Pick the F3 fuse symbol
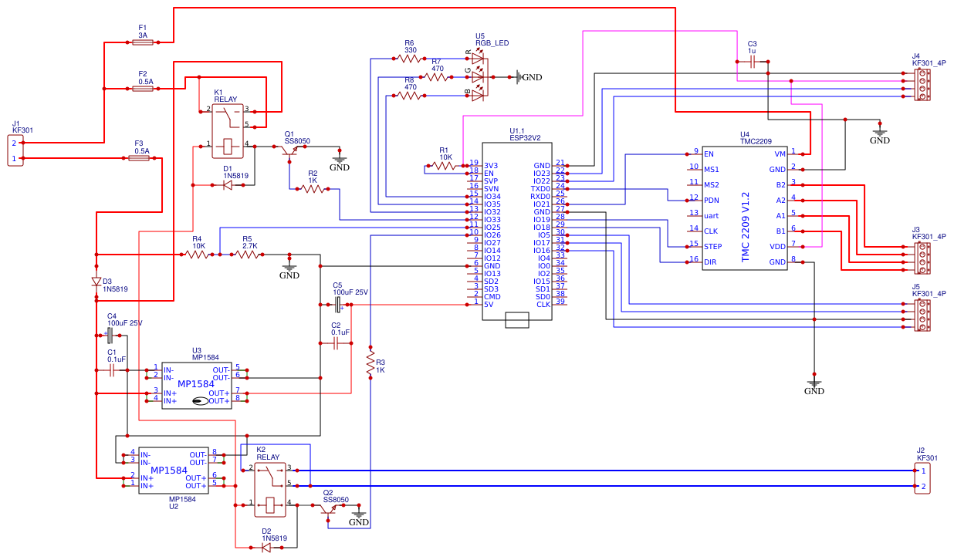 140,157
